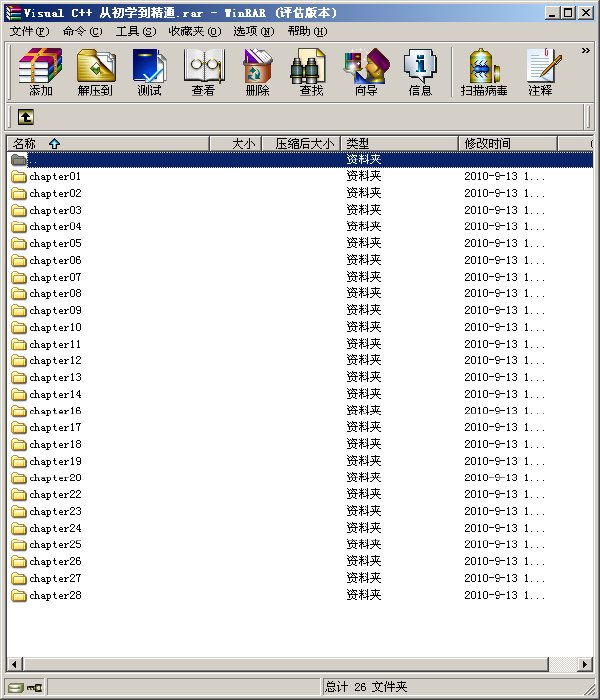Click the chapter09 folder icon
The width and height of the screenshot is (600, 700).
(19, 310)
